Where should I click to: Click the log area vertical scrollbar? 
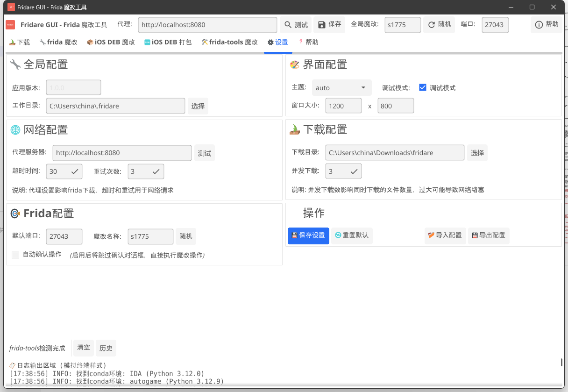561,363
